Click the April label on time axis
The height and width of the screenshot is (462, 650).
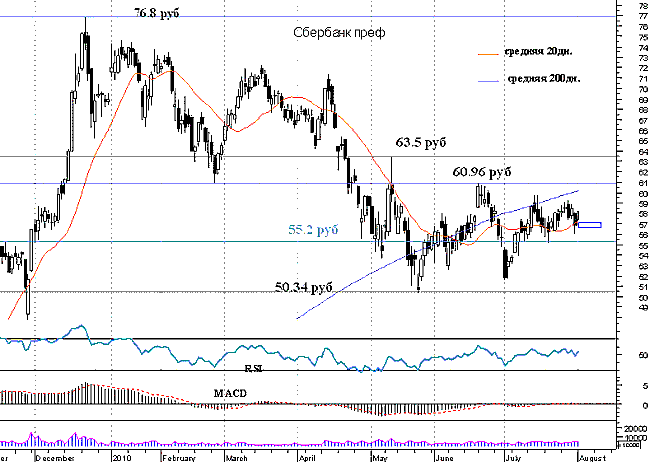coord(307,458)
